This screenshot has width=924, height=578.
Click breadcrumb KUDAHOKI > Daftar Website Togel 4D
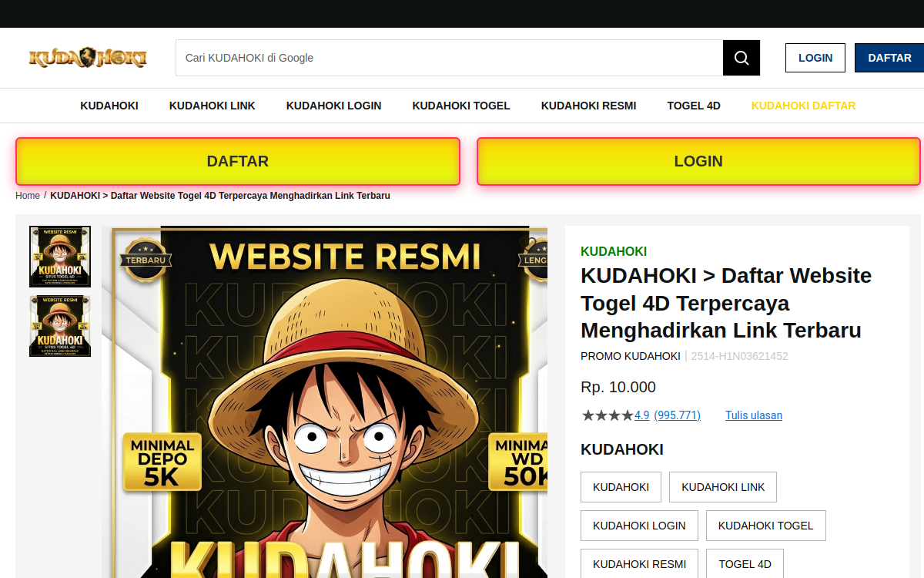pos(220,196)
